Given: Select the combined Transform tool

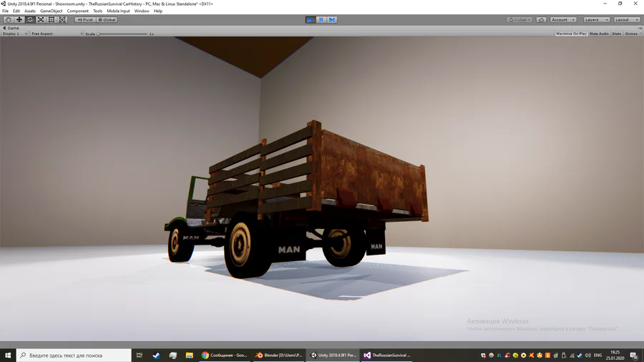Looking at the screenshot, I should tap(62, 20).
